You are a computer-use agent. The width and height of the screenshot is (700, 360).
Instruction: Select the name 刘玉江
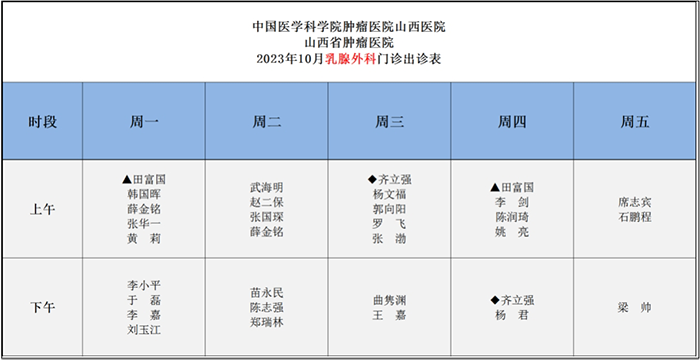tap(144, 330)
